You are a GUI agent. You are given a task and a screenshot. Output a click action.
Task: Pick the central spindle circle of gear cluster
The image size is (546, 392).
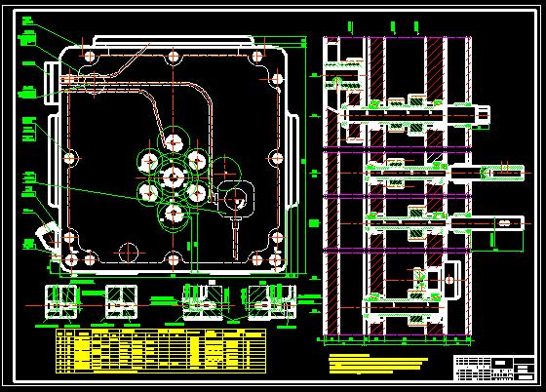[174, 177]
